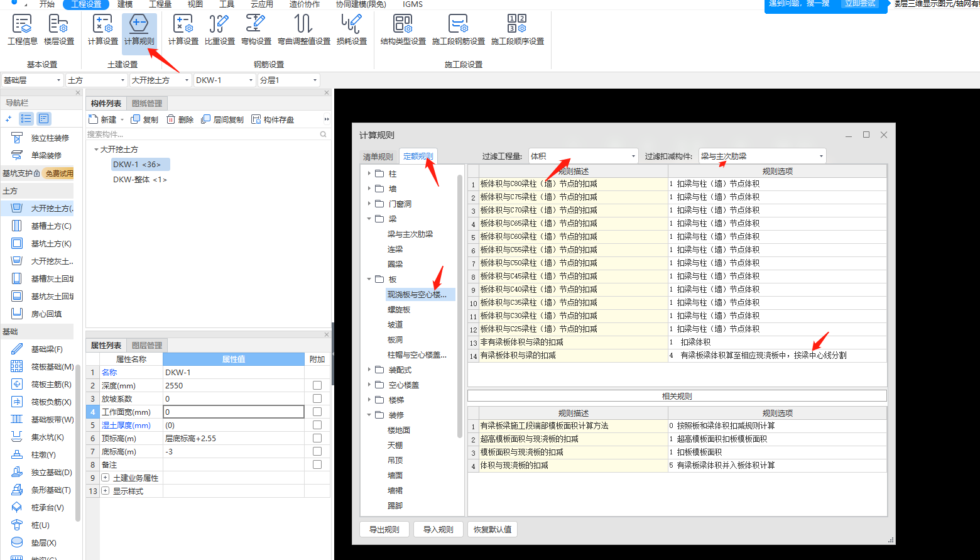Toggle 附加 checkbox for 深度(mm) row
Viewport: 980px width, 560px height.
[x=317, y=385]
